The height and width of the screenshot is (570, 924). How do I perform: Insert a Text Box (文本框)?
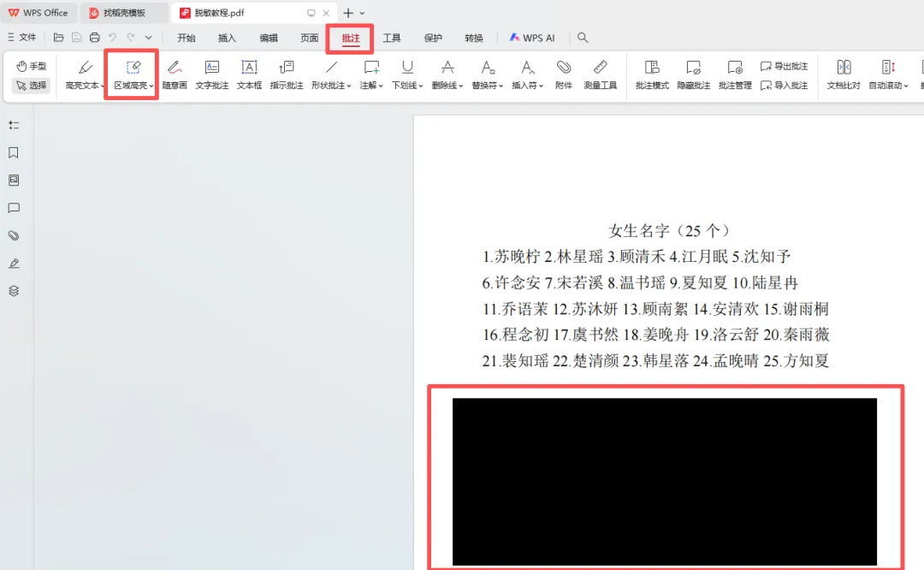pos(249,74)
